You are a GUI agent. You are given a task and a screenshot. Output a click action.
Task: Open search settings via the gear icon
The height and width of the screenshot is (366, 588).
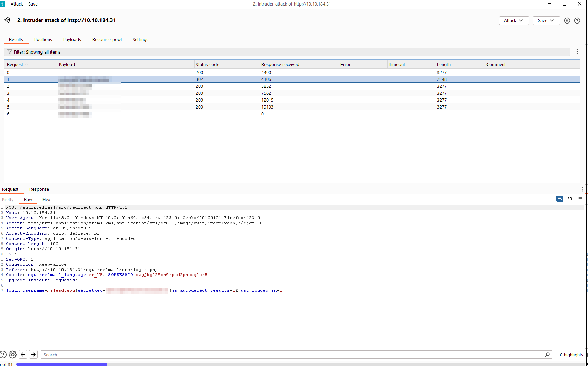[x=13, y=355]
